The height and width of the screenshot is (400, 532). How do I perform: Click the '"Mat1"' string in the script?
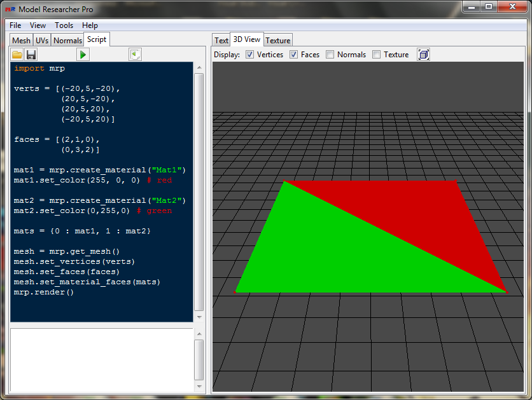pyautogui.click(x=167, y=170)
